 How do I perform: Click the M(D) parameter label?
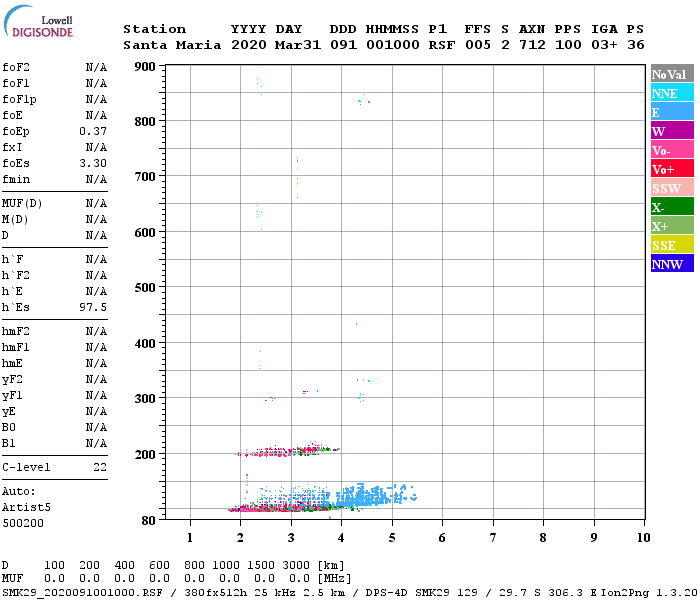coord(15,220)
